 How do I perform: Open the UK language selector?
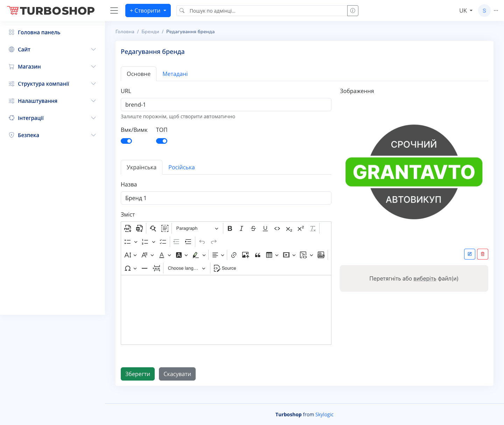click(466, 10)
